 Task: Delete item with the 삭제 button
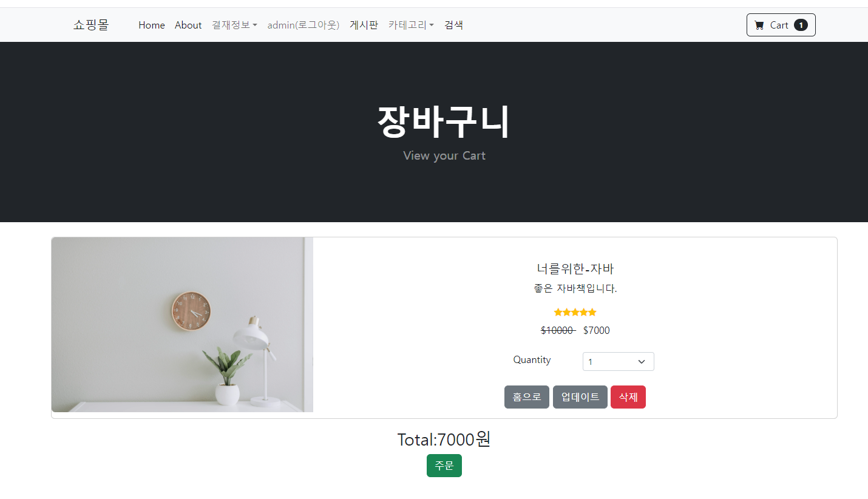click(628, 397)
